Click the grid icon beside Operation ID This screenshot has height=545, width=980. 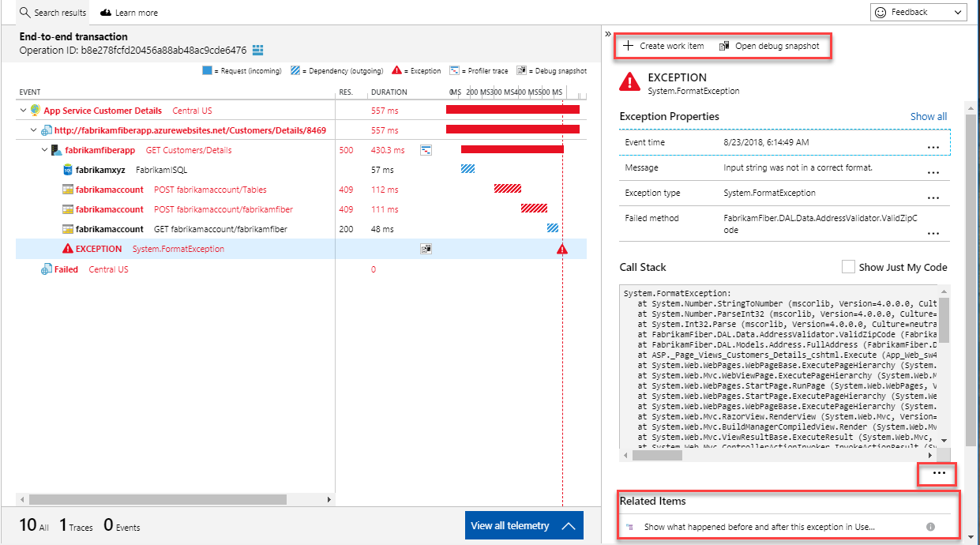(257, 51)
